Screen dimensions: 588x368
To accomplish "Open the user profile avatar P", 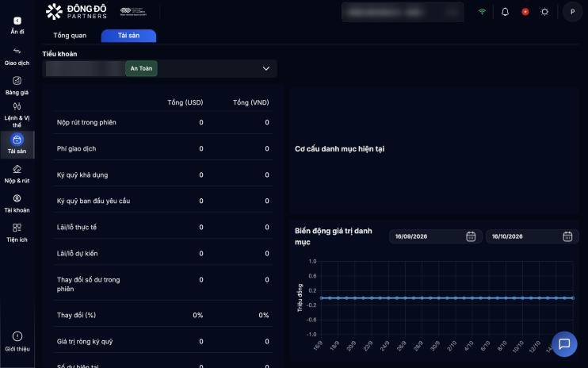I will coord(572,12).
